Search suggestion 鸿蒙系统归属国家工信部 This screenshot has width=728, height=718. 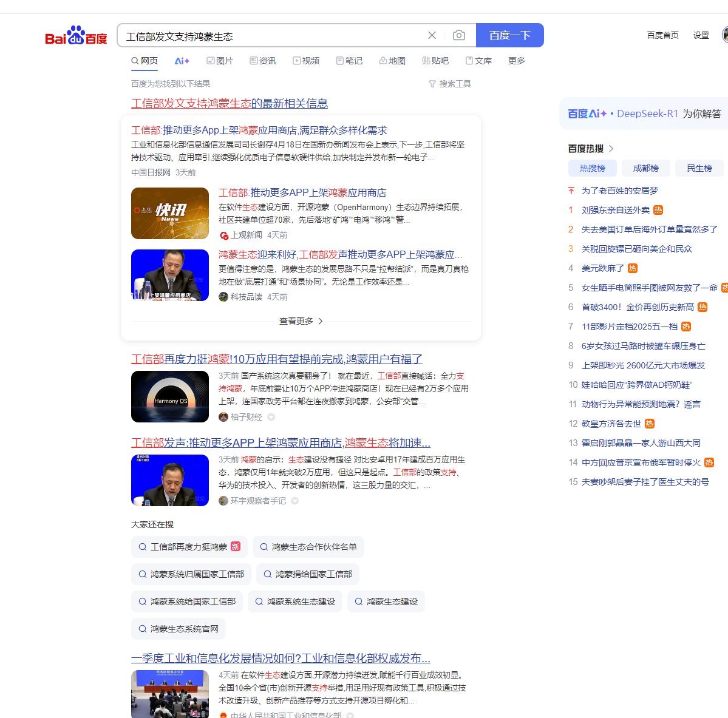click(191, 575)
